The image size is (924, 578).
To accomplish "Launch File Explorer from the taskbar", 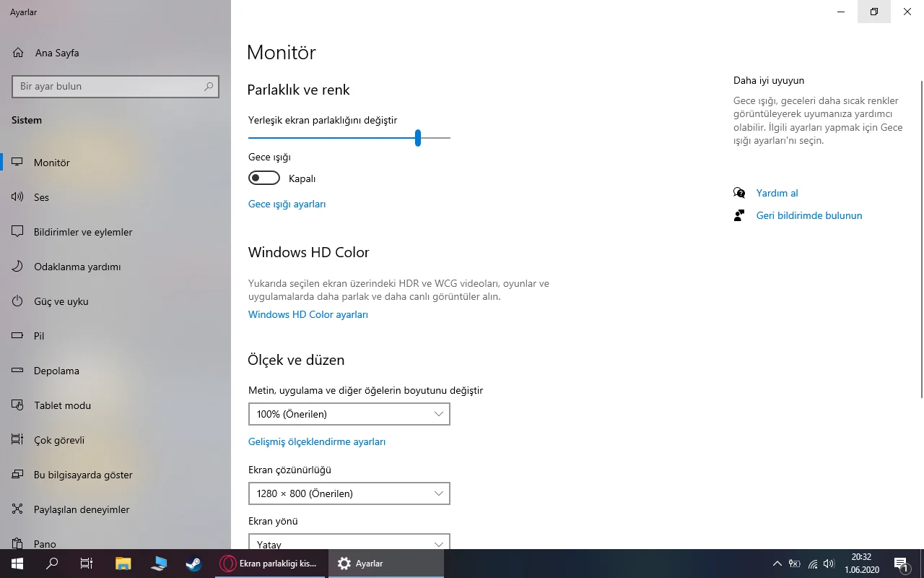I will tap(123, 564).
